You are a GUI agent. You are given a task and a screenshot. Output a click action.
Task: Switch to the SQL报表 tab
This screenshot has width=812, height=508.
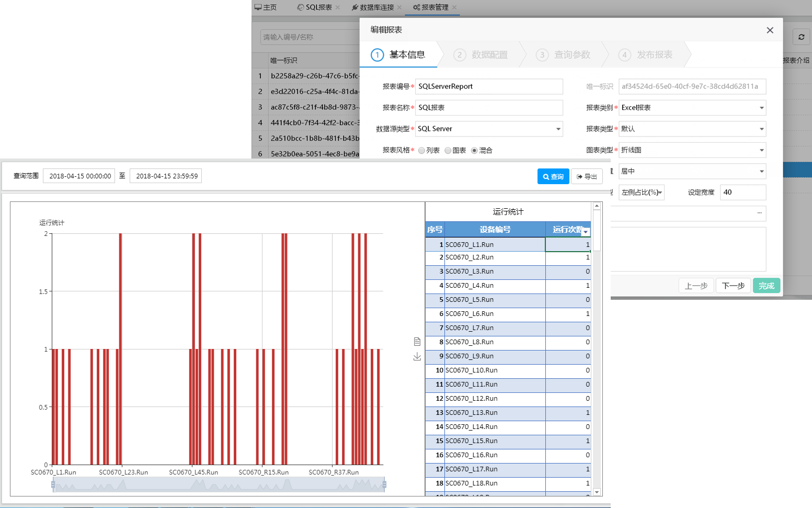coord(315,7)
